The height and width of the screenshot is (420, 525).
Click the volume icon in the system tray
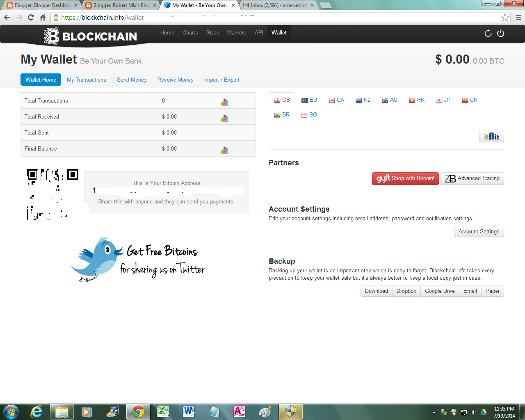pyautogui.click(x=474, y=412)
